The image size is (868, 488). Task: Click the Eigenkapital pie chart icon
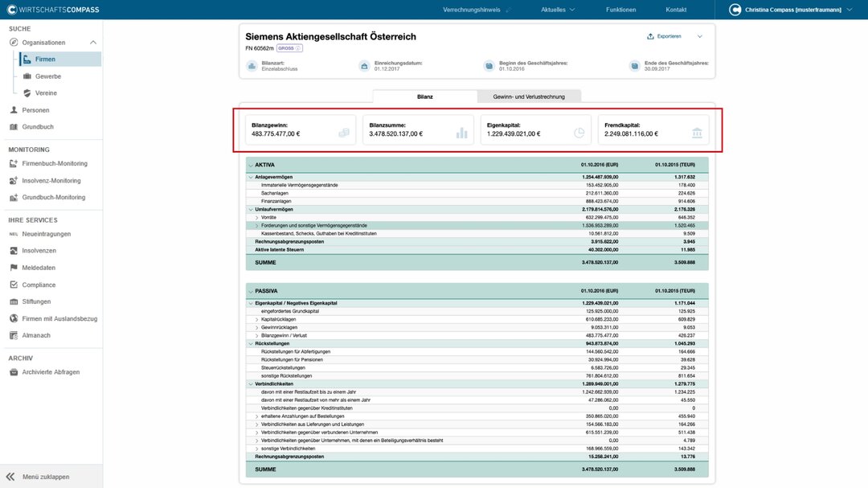click(579, 133)
